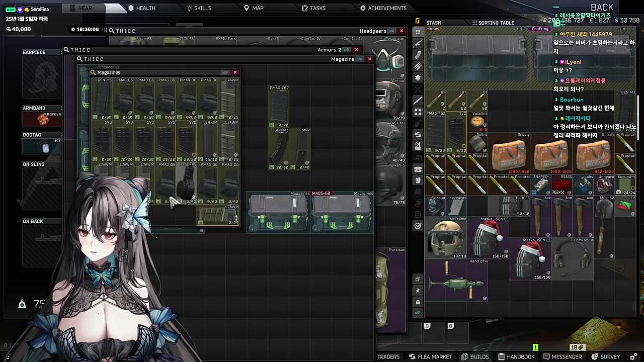Select the SR-2M 15/30 magazine
Viewport: 644px width, 362px height.
(208, 141)
